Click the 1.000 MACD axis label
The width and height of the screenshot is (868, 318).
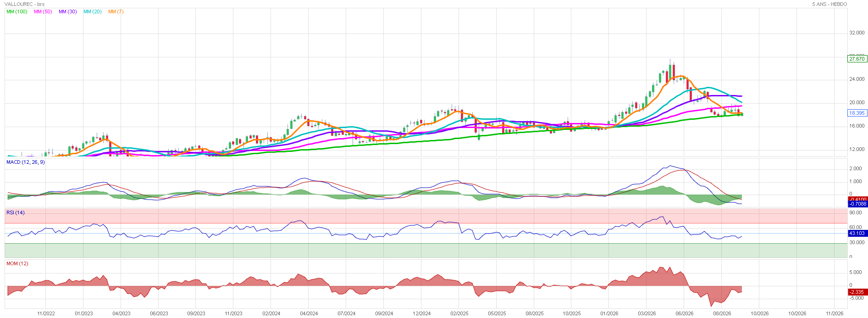click(x=856, y=182)
